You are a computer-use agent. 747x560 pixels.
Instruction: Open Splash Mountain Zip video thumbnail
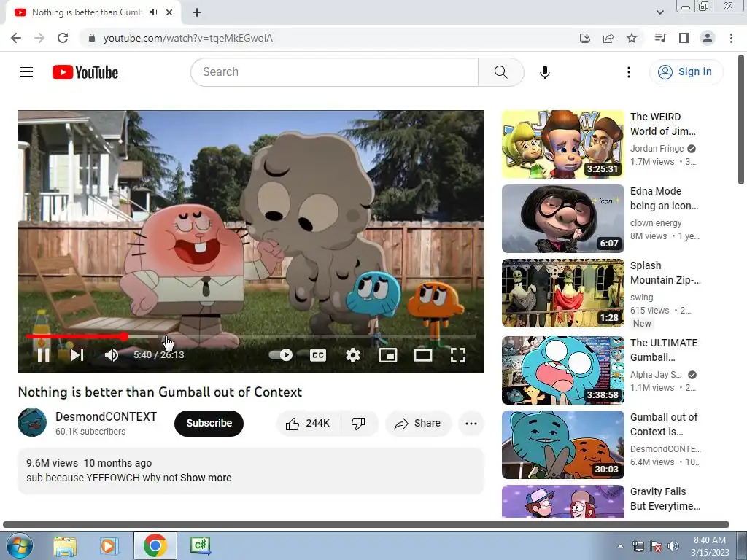click(x=562, y=293)
